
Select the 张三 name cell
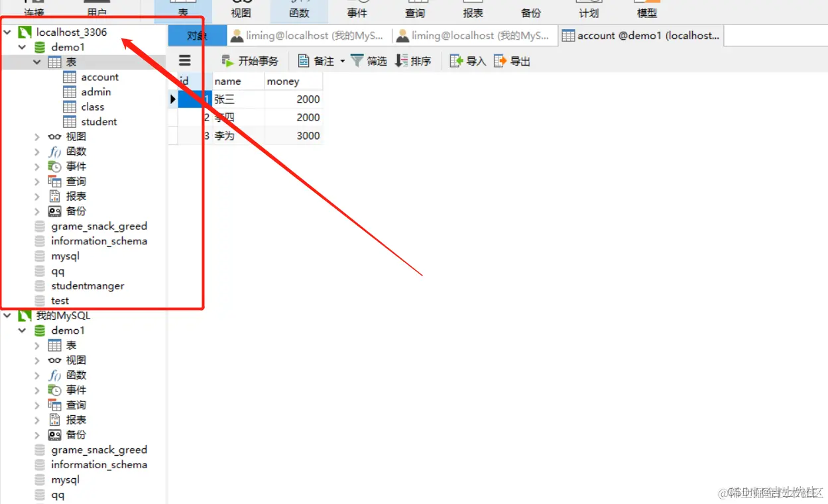pos(238,99)
